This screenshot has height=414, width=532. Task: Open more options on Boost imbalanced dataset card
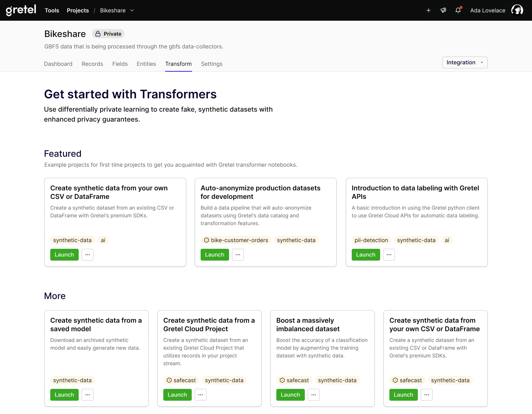click(x=314, y=395)
